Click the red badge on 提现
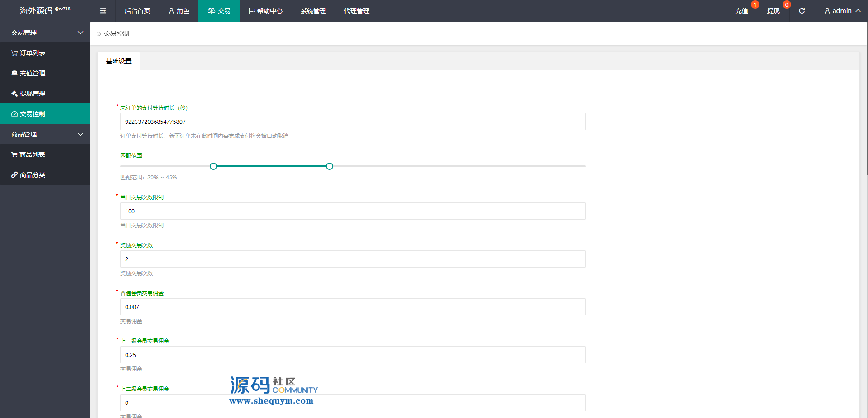This screenshot has width=868, height=418. pyautogui.click(x=787, y=5)
